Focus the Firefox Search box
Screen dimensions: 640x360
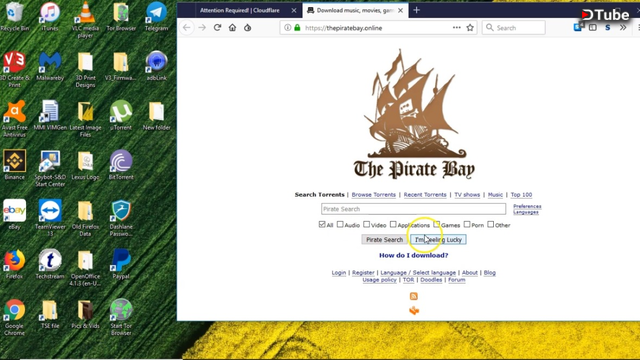coord(513,28)
